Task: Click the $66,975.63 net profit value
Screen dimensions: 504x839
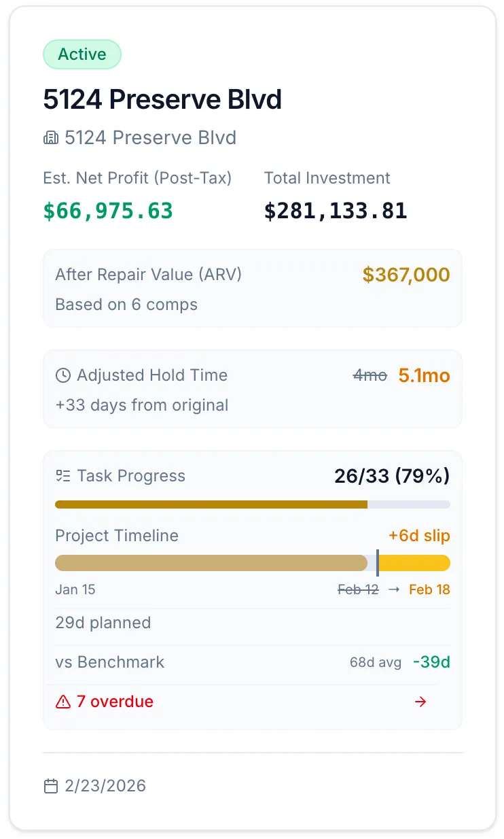Action: [x=108, y=211]
